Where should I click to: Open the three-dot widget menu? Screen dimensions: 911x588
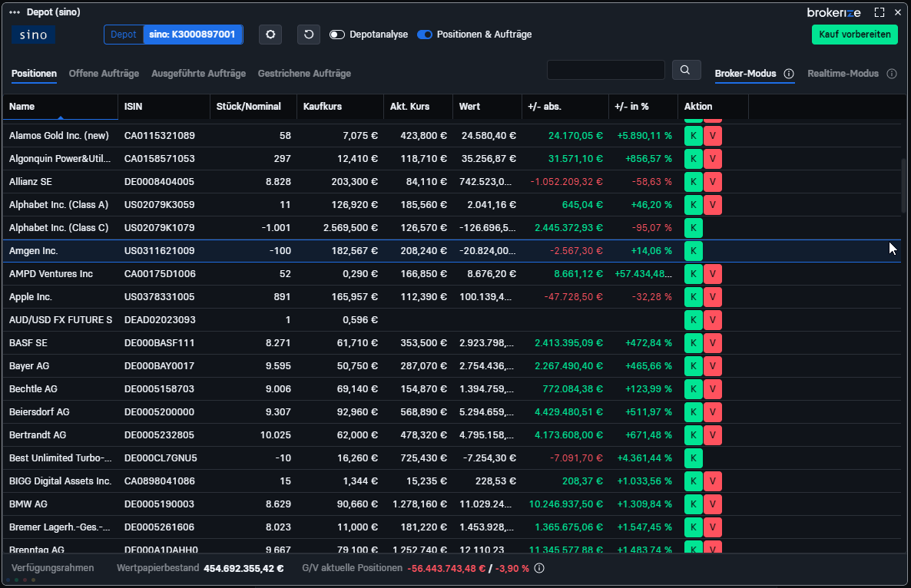pos(15,12)
